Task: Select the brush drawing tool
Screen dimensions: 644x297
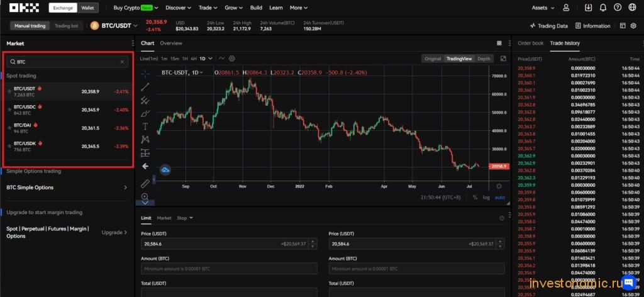Action: coord(145,113)
